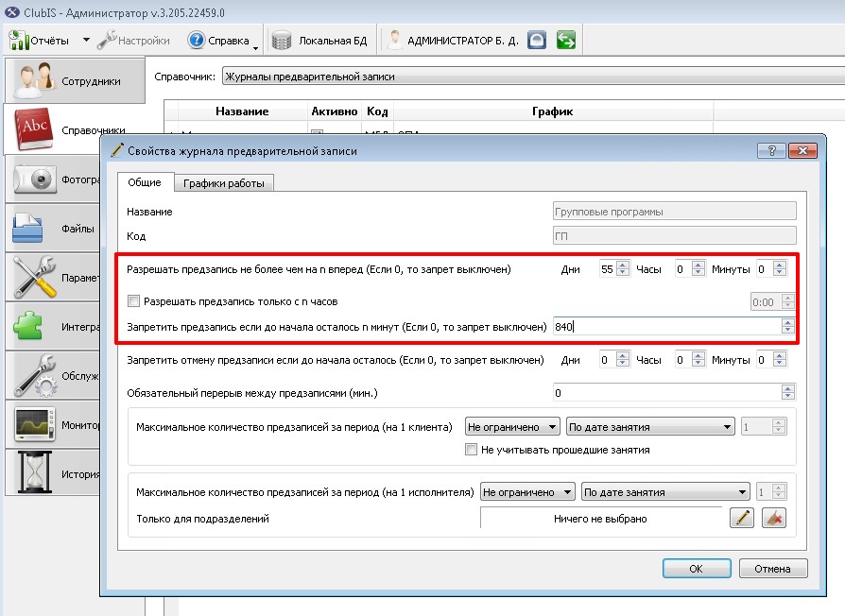Adjust Минуты spinner in cancel restriction row
The image size is (845, 616).
pyautogui.click(x=780, y=359)
